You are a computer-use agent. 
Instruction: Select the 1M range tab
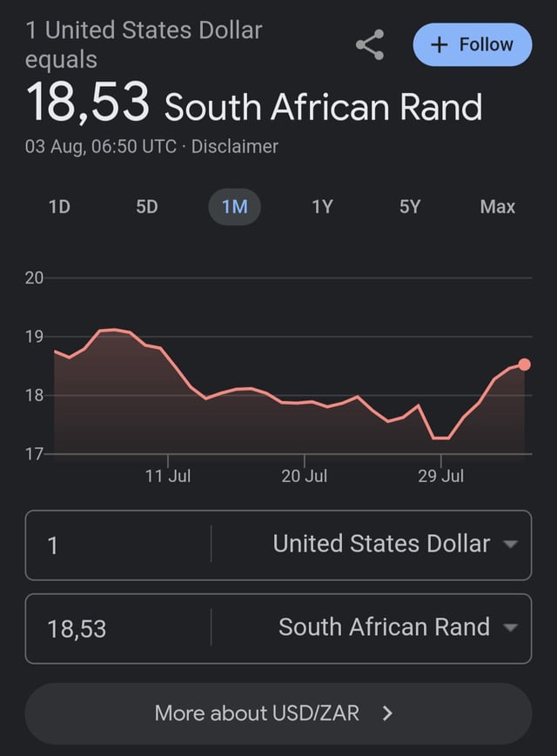click(235, 207)
